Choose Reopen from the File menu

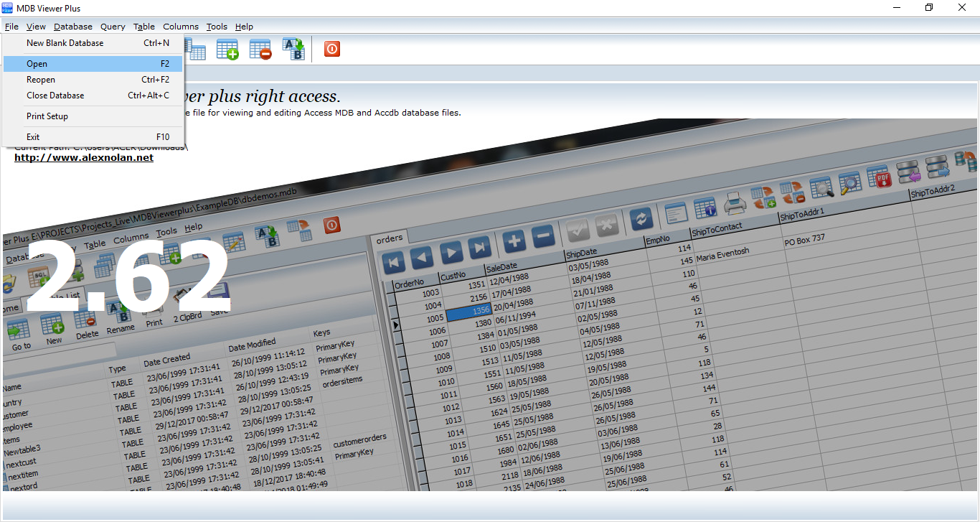click(x=41, y=80)
